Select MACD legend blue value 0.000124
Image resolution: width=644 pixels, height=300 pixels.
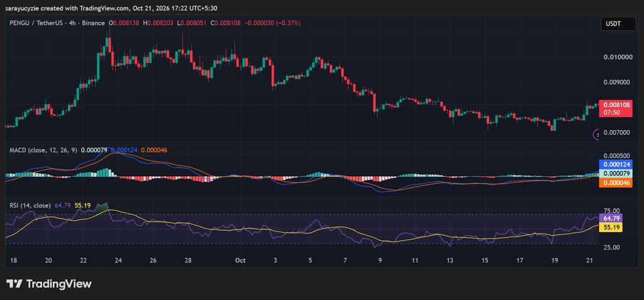tap(124, 150)
